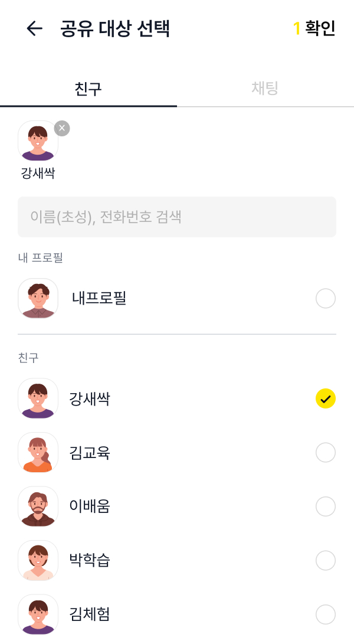Image resolution: width=354 pixels, height=644 pixels.
Task: Uncheck the yellow checkmark next to 강새싹
Action: (x=326, y=398)
